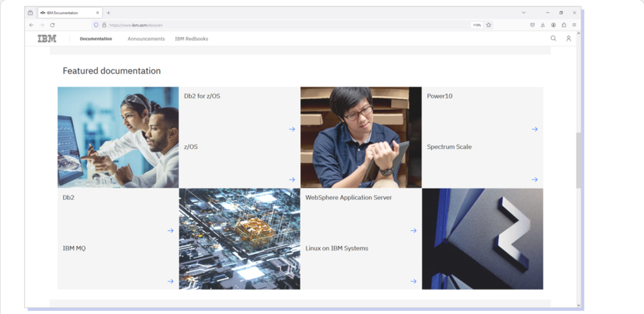Viewport: 644px width, 314px height.
Task: Click the IBM logo in the header
Action: (47, 38)
